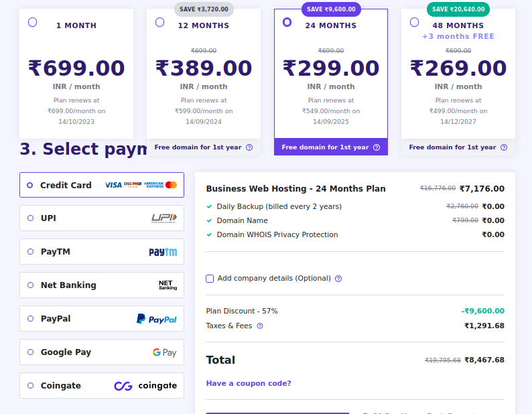Click free domain info icon on 24 months plan
This screenshot has height=414, width=532.
pyautogui.click(x=377, y=147)
